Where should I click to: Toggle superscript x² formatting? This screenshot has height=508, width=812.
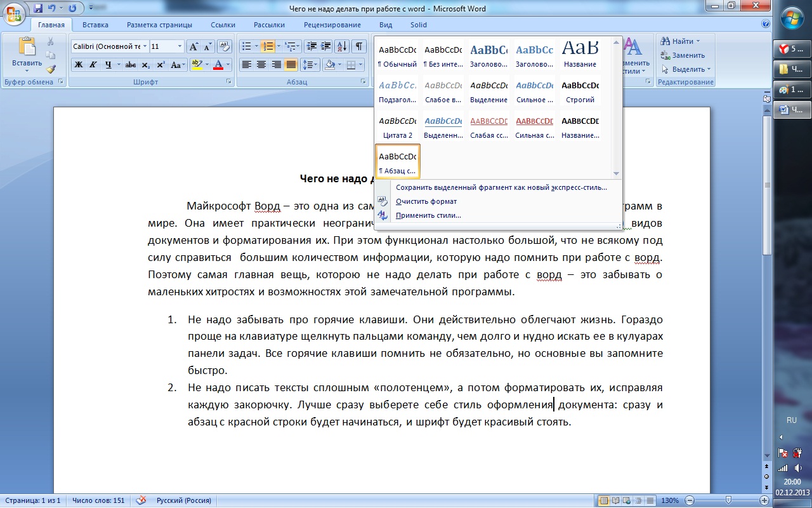coord(160,65)
